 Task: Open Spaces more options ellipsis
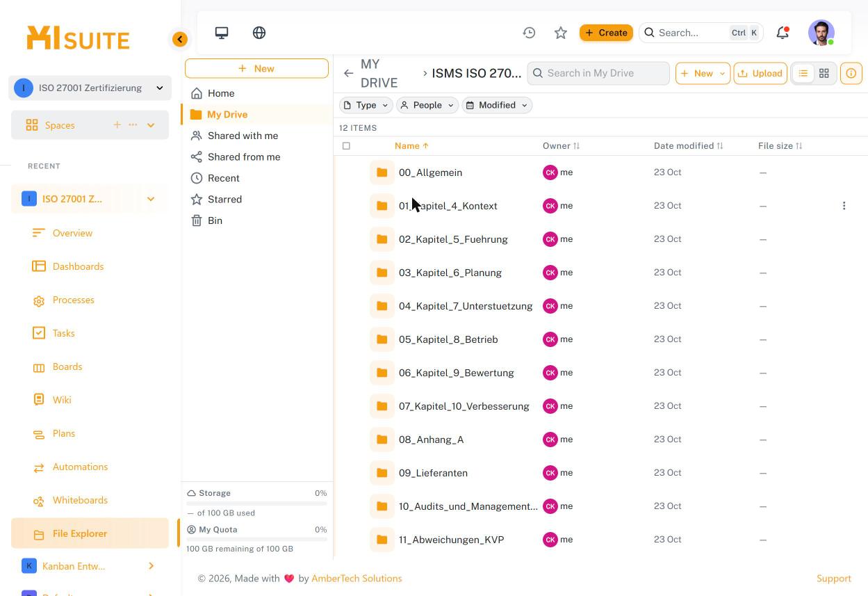[x=133, y=125]
